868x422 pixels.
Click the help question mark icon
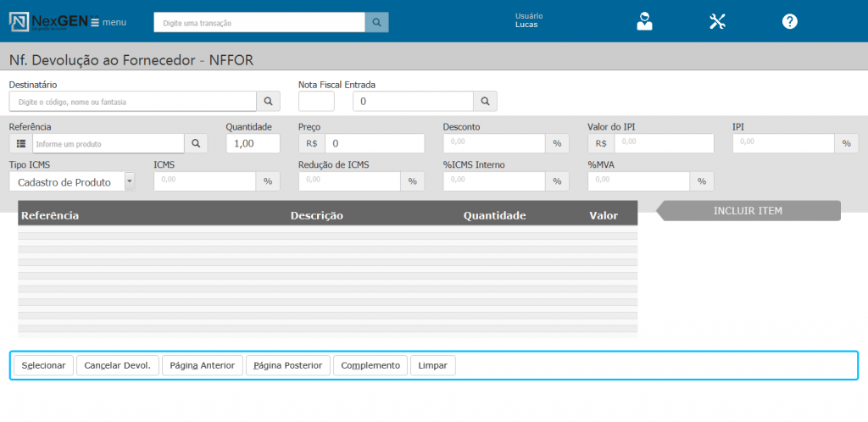pos(789,22)
